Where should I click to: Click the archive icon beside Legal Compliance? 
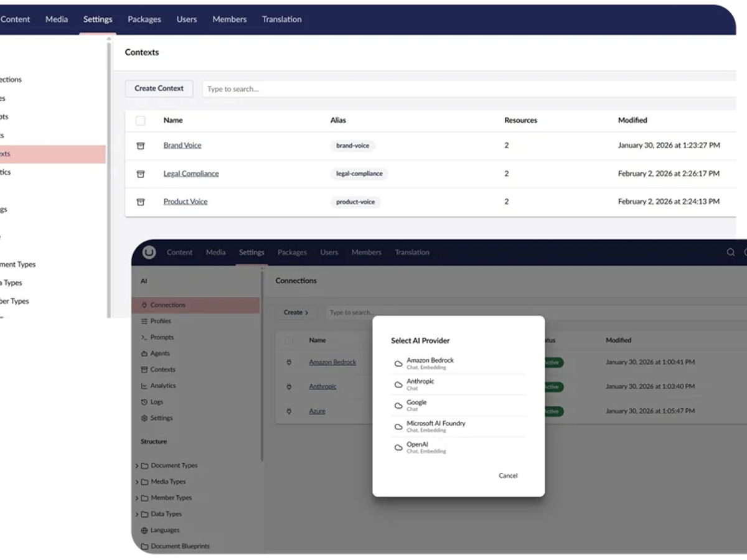pos(141,174)
